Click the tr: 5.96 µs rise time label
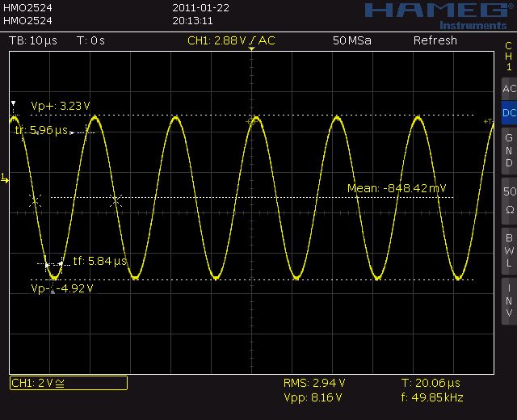 click(x=41, y=130)
